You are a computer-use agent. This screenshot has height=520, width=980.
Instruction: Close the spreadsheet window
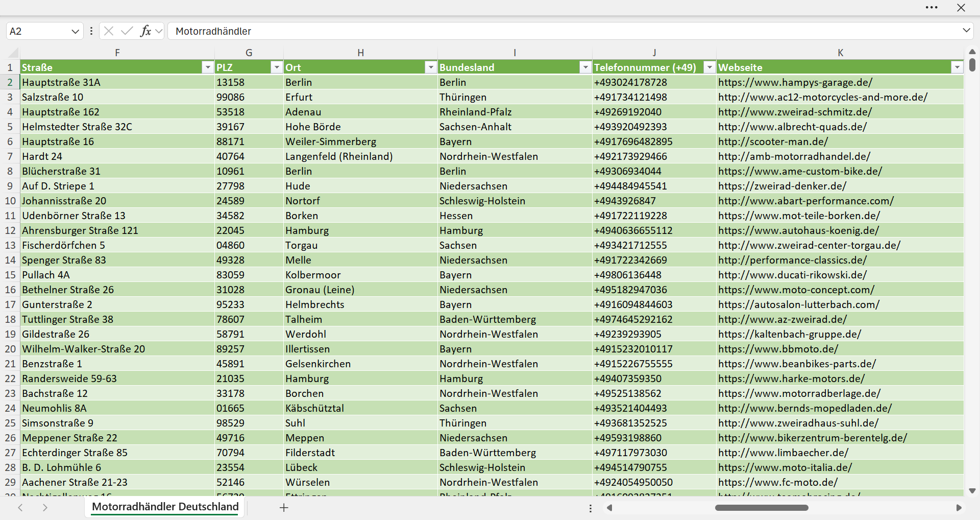[961, 8]
